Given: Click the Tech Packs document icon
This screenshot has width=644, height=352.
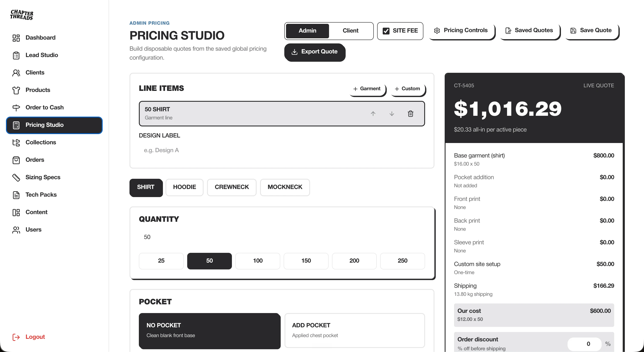Looking at the screenshot, I should (x=16, y=195).
